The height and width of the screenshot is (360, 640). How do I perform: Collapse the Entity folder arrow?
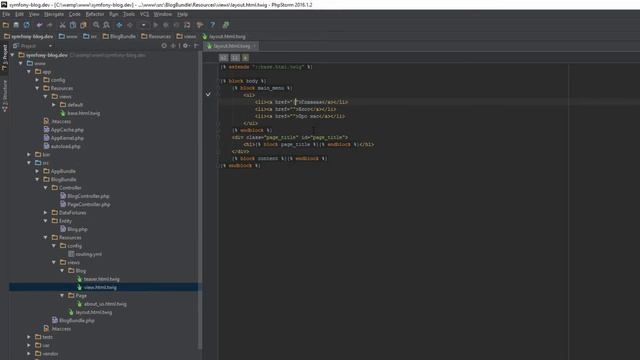46,221
